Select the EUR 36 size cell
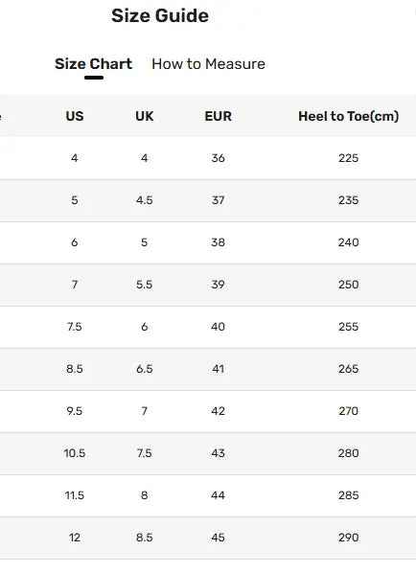Image resolution: width=416 pixels, height=573 pixels. 218,158
